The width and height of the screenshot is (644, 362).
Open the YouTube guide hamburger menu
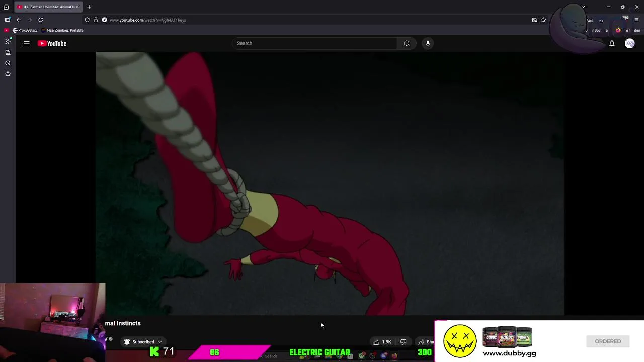(27, 43)
